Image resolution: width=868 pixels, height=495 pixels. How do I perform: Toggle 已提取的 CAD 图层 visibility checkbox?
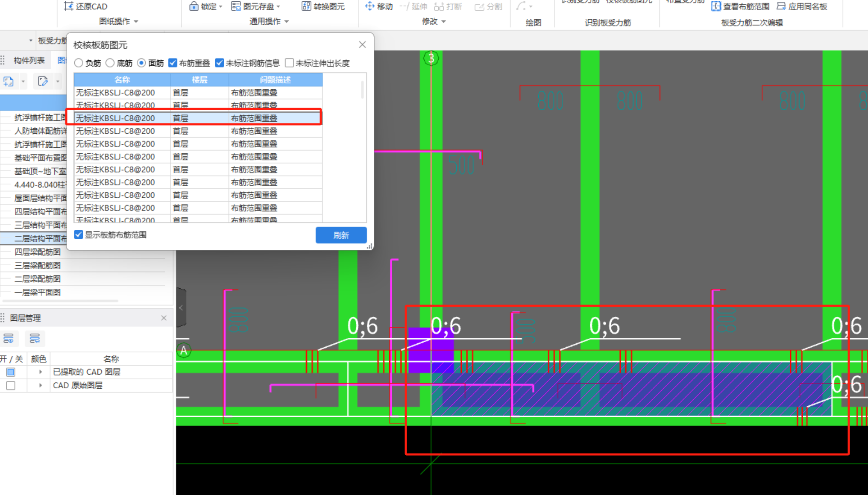pyautogui.click(x=11, y=372)
